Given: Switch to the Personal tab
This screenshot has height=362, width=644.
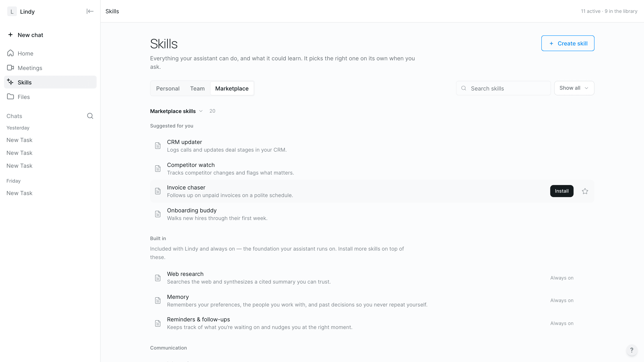Looking at the screenshot, I should [168, 88].
